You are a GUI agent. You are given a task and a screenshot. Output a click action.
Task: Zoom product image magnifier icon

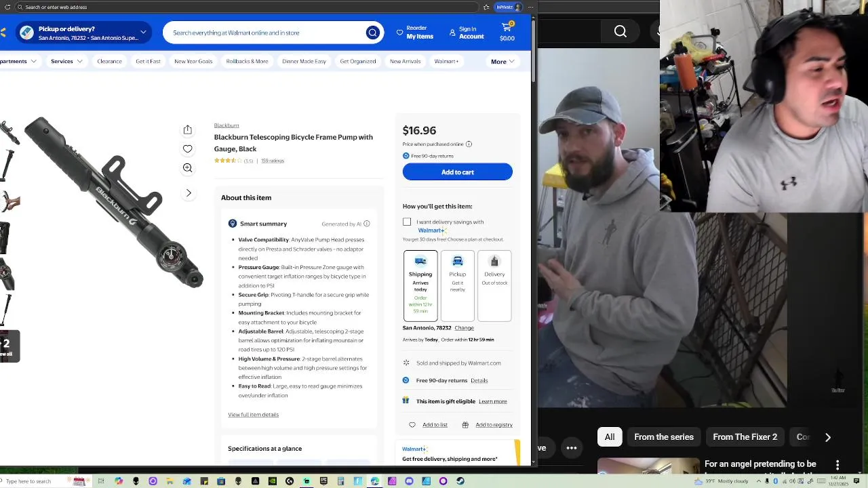188,168
